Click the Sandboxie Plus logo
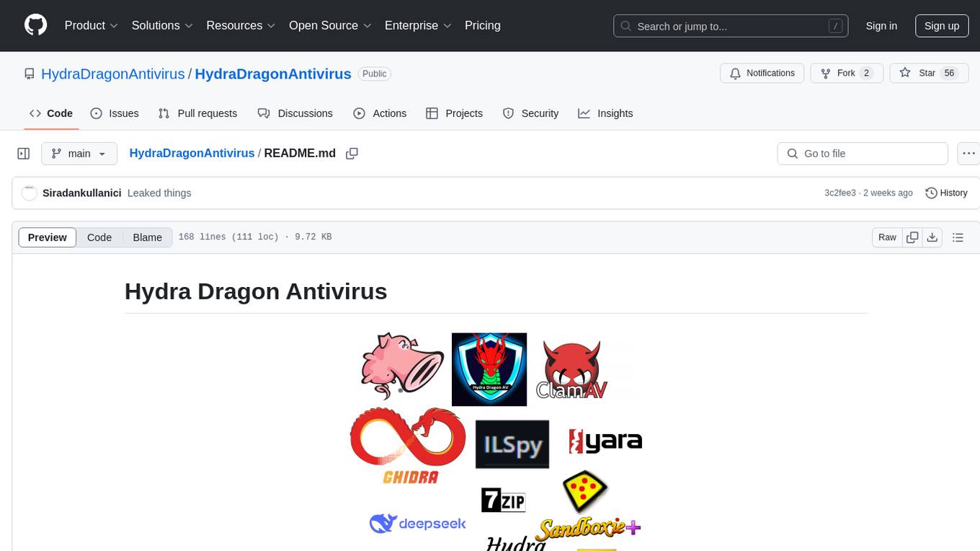980x551 pixels. 588,506
